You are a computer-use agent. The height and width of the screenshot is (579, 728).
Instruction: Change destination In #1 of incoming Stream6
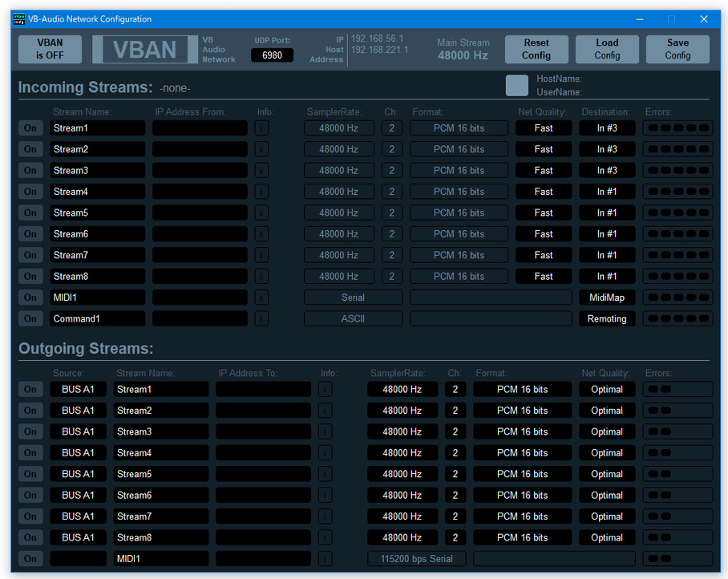pos(607,234)
